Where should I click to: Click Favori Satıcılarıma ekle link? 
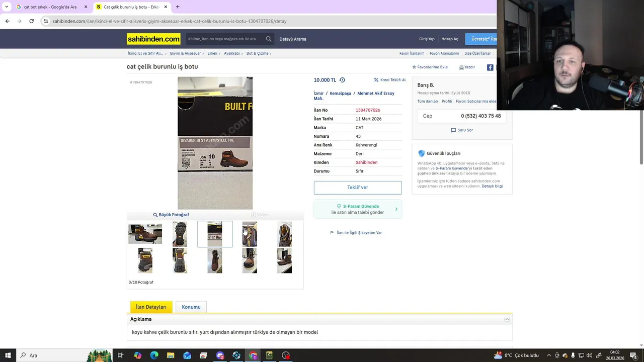pos(476,101)
